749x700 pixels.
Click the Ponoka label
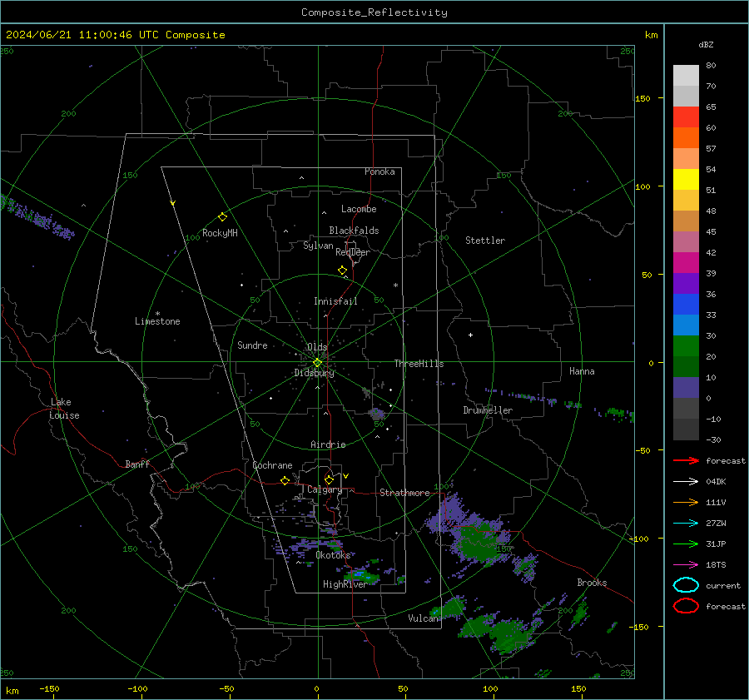coord(379,171)
